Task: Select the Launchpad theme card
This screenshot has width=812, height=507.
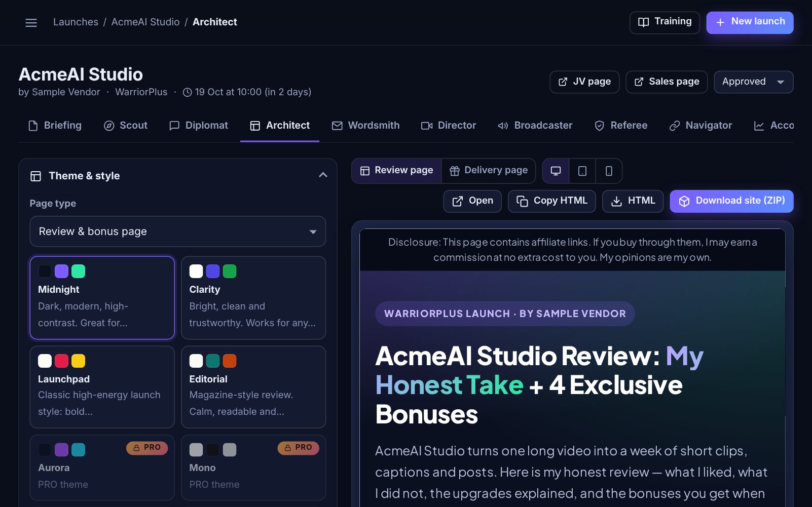Action: [x=102, y=387]
